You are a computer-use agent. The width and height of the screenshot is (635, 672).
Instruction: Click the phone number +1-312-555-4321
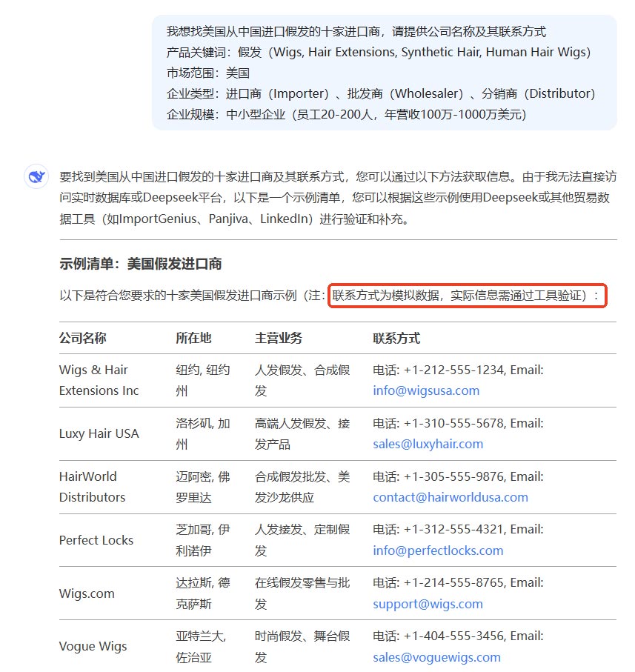point(453,529)
